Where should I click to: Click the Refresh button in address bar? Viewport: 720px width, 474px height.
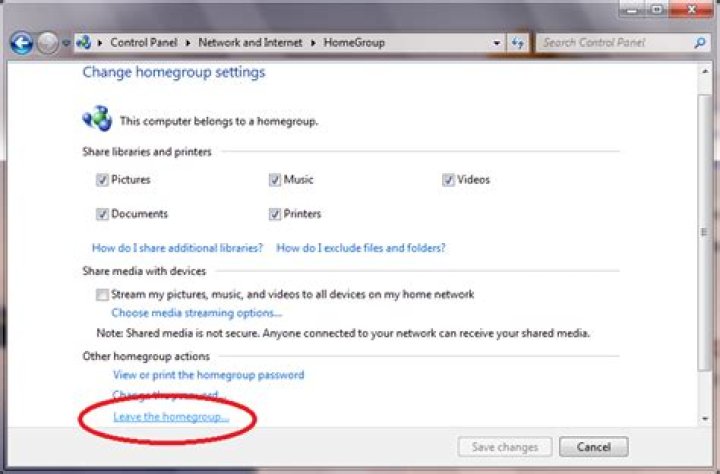click(x=518, y=43)
